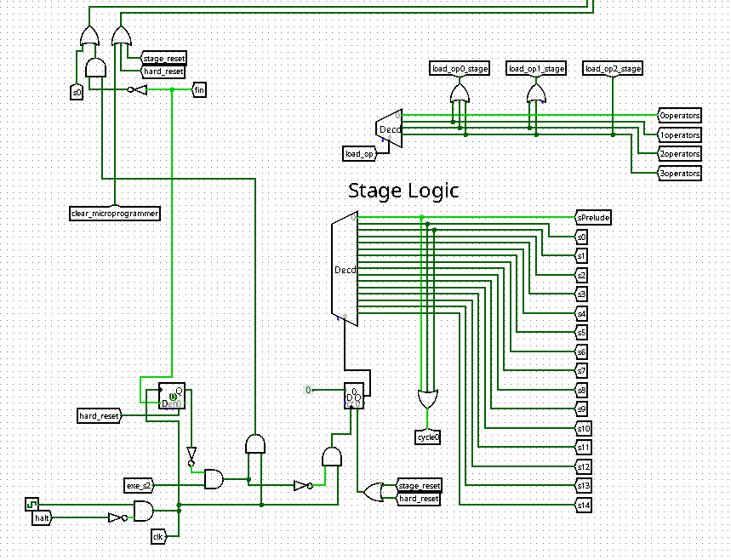Click the 3operators tunnel label

[679, 174]
